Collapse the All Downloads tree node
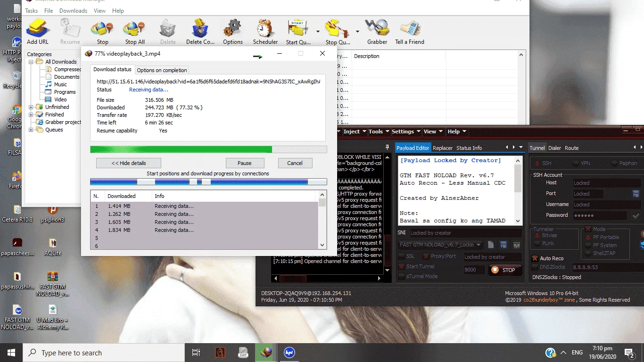 [31, 62]
